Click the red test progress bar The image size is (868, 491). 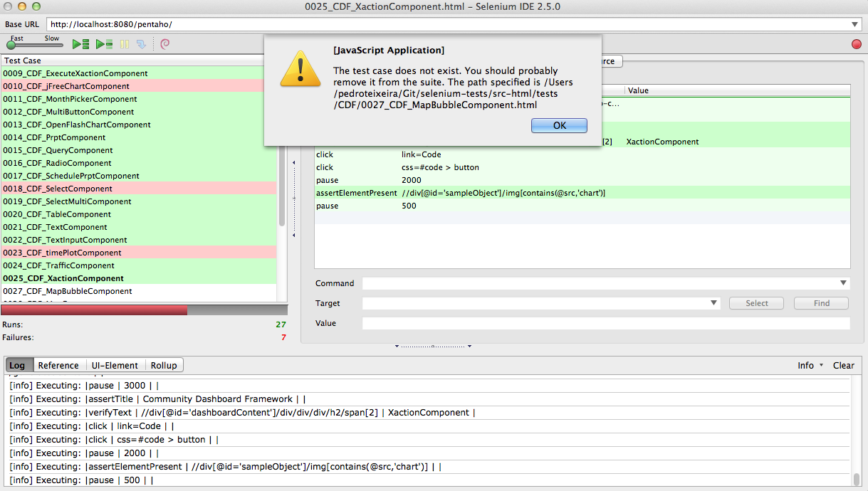[94, 310]
